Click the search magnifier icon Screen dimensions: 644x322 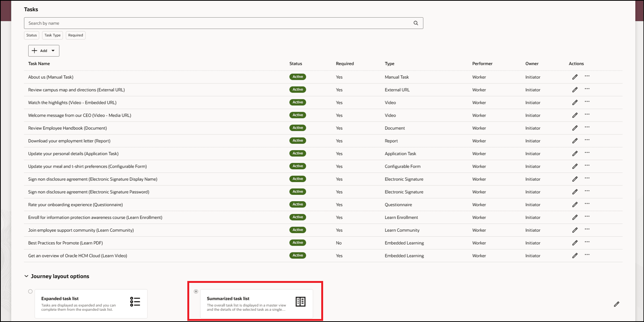point(416,23)
